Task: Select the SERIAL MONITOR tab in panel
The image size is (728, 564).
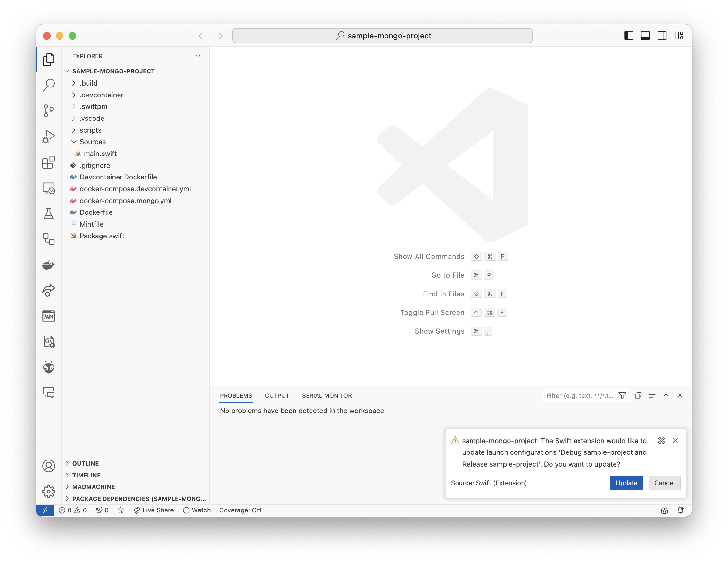Action: coord(327,395)
